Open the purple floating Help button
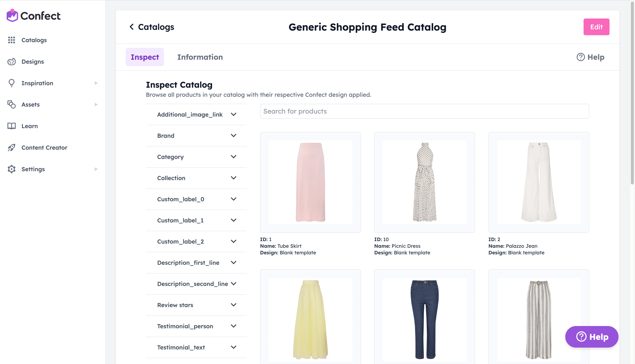 (x=592, y=336)
